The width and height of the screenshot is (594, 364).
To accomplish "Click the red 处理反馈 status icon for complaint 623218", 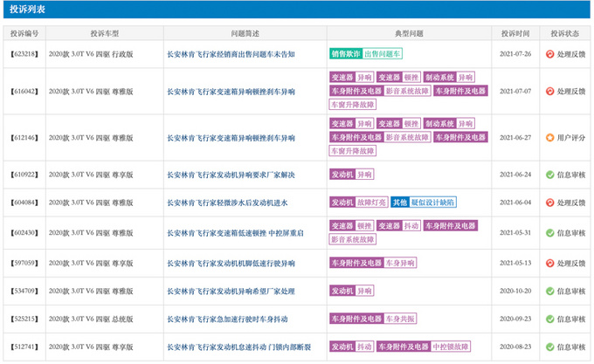I will [549, 54].
